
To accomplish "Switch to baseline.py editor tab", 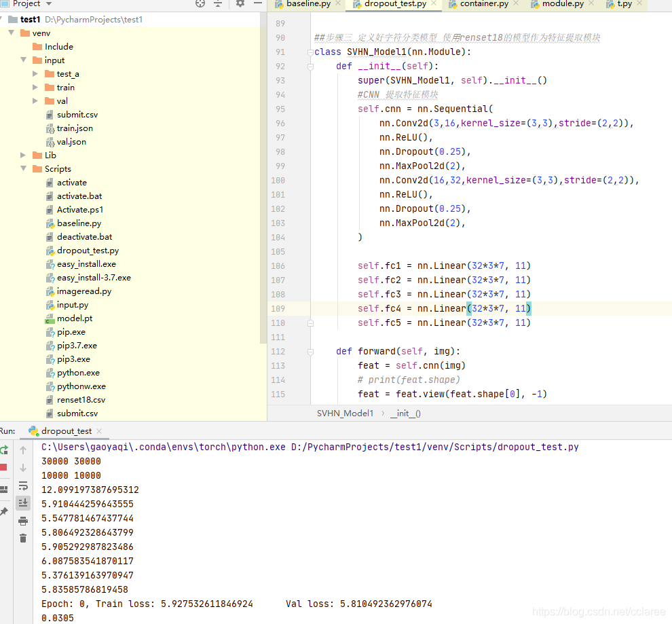I will click(308, 4).
